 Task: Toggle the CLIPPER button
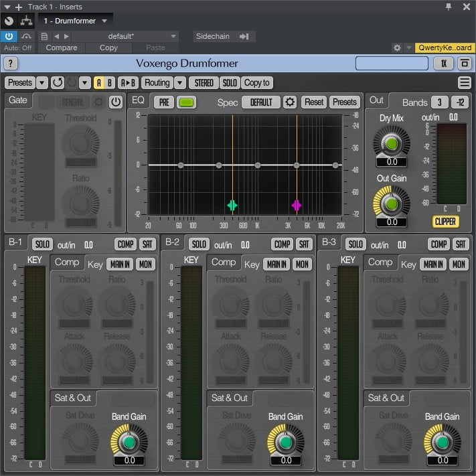[445, 221]
